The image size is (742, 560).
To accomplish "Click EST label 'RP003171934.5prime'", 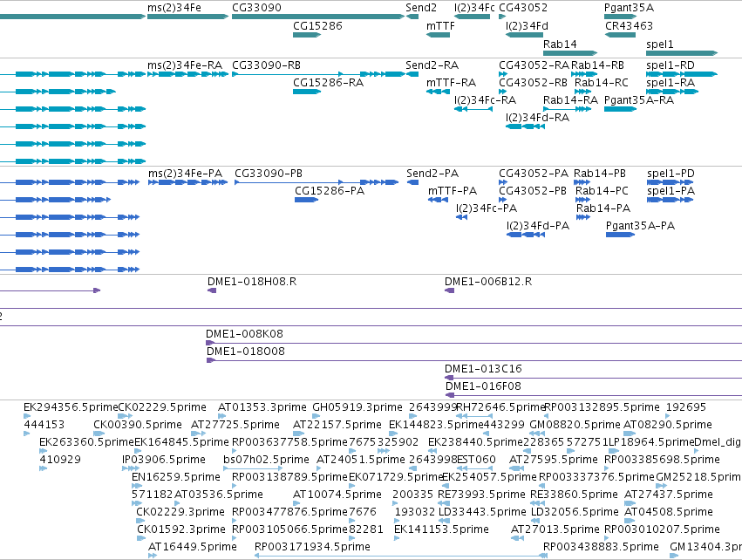I will (312, 547).
